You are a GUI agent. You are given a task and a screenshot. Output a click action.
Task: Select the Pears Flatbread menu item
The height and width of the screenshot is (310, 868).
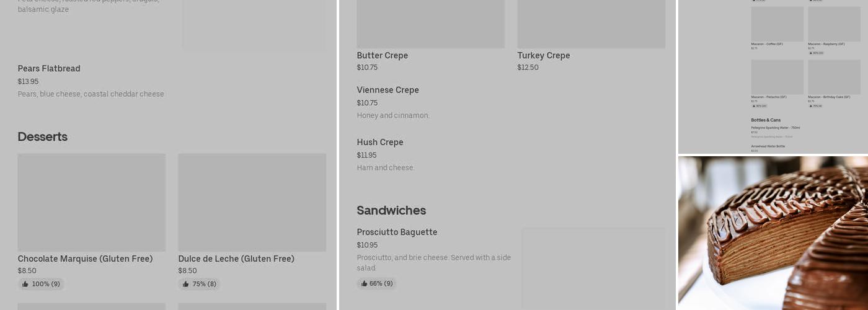tap(49, 69)
